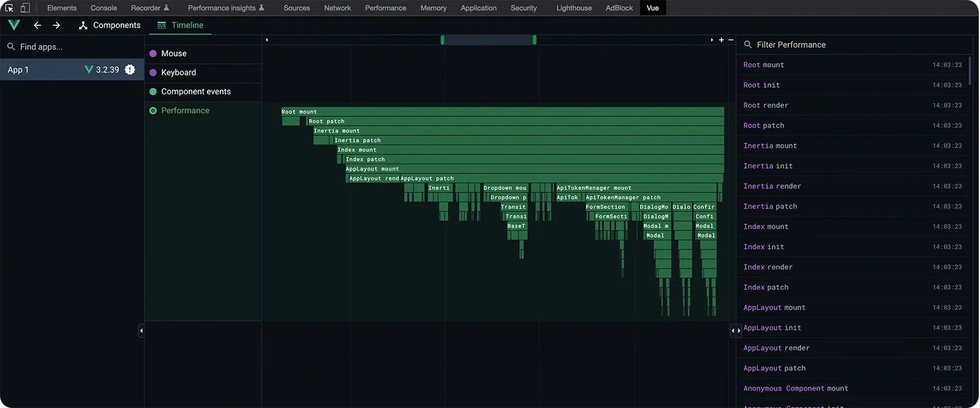Move timeline left with the arrow icon
The height and width of the screenshot is (408, 980).
point(266,40)
